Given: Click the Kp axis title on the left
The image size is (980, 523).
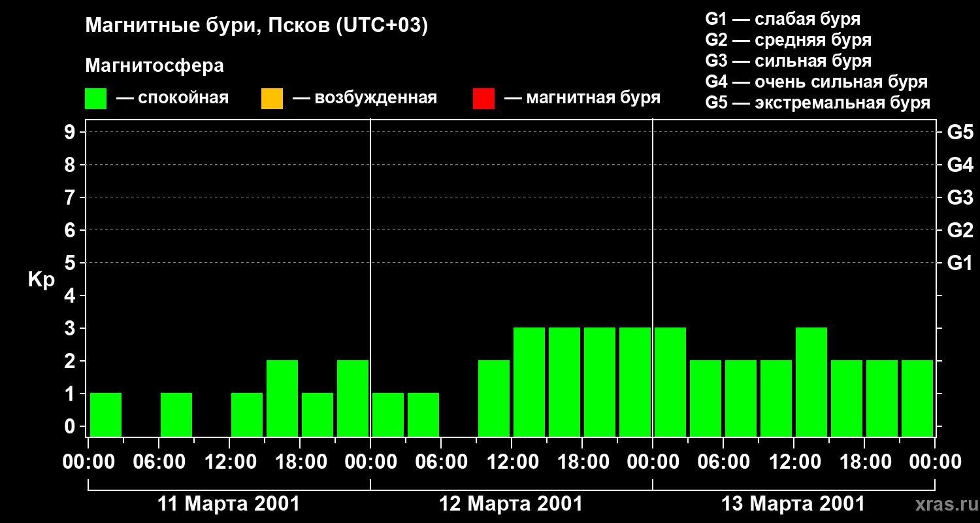Looking at the screenshot, I should point(41,280).
